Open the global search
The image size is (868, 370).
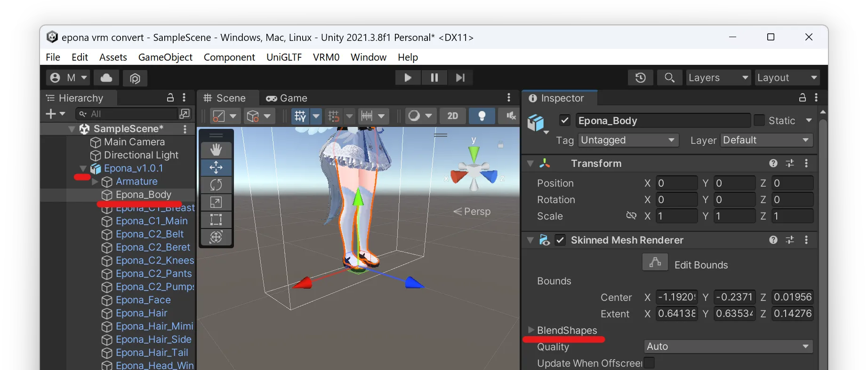tap(669, 78)
